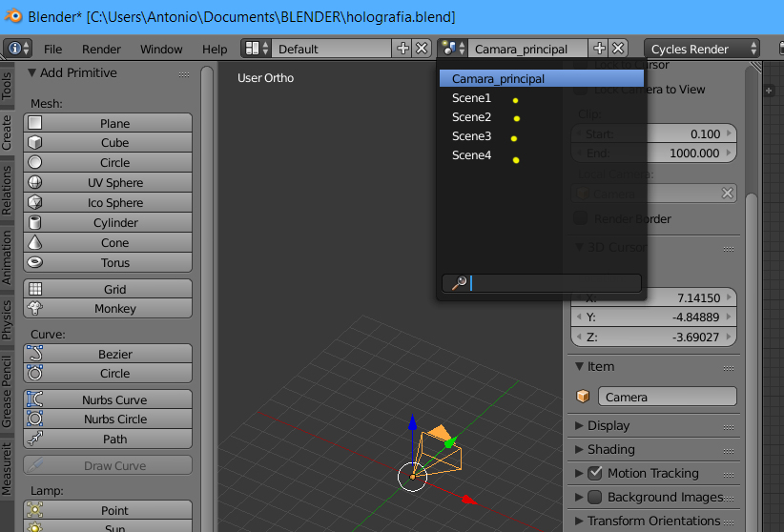Screen dimensions: 784x532
Task: Add a new scene with plus button
Action: [x=599, y=49]
